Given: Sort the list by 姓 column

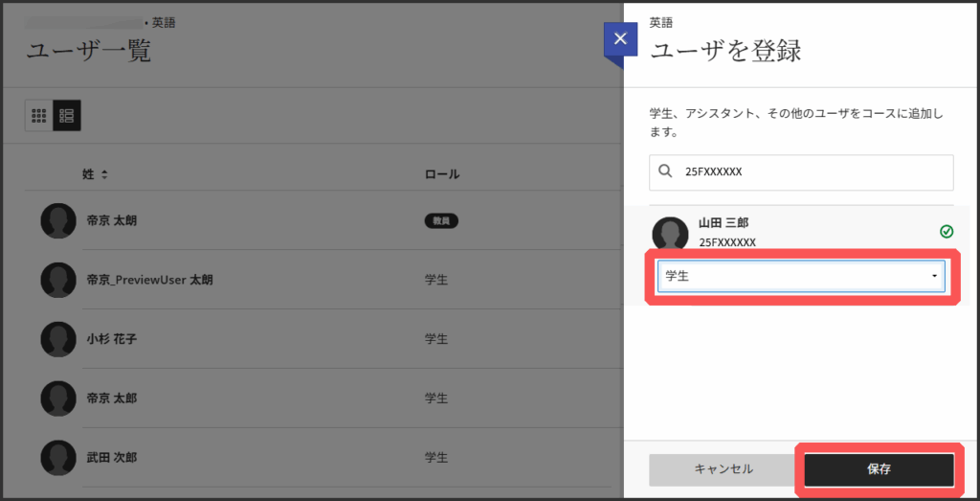Looking at the screenshot, I should click(95, 174).
